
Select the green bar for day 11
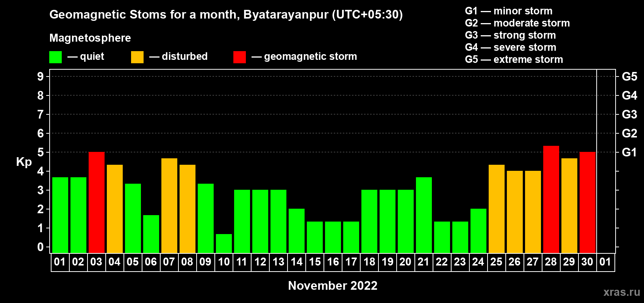(x=242, y=222)
